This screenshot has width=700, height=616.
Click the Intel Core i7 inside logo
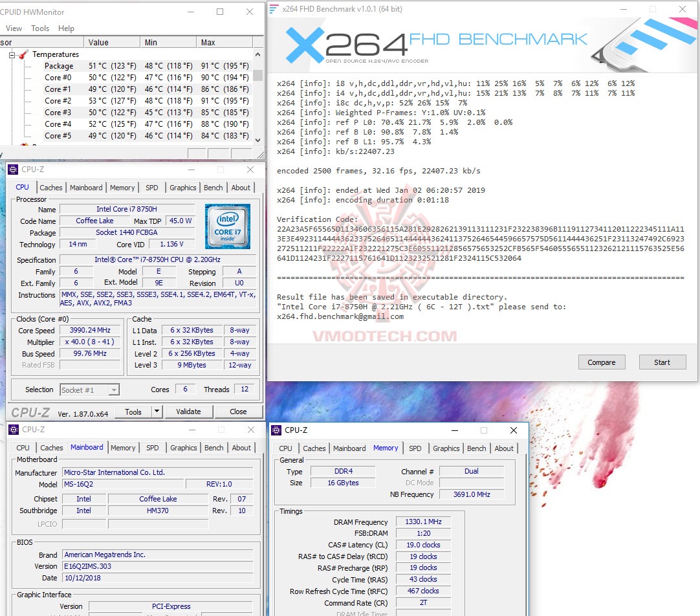pyautogui.click(x=228, y=226)
